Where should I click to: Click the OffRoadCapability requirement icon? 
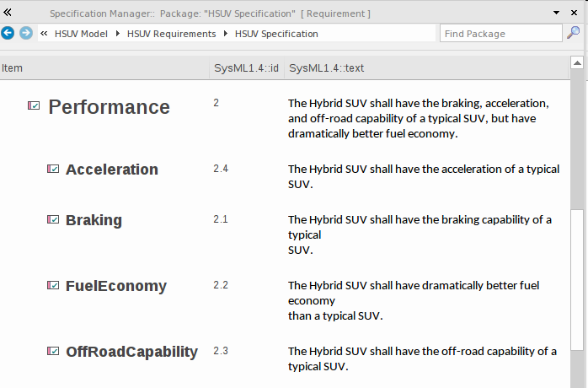pyautogui.click(x=53, y=352)
